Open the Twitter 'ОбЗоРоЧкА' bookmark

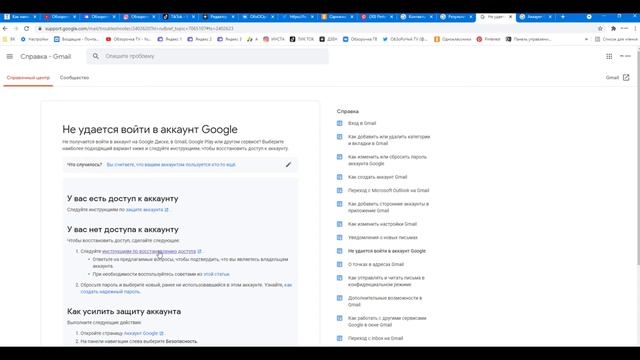[x=405, y=39]
